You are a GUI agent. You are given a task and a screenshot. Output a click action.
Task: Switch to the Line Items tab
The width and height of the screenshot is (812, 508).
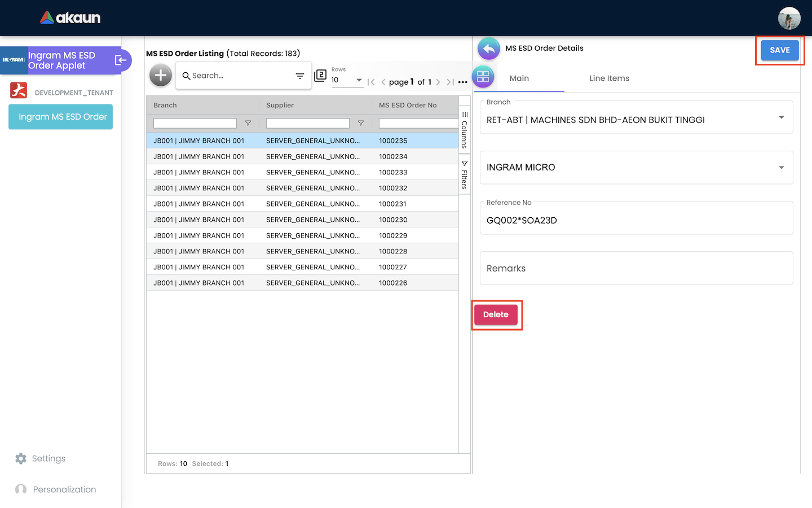[609, 78]
